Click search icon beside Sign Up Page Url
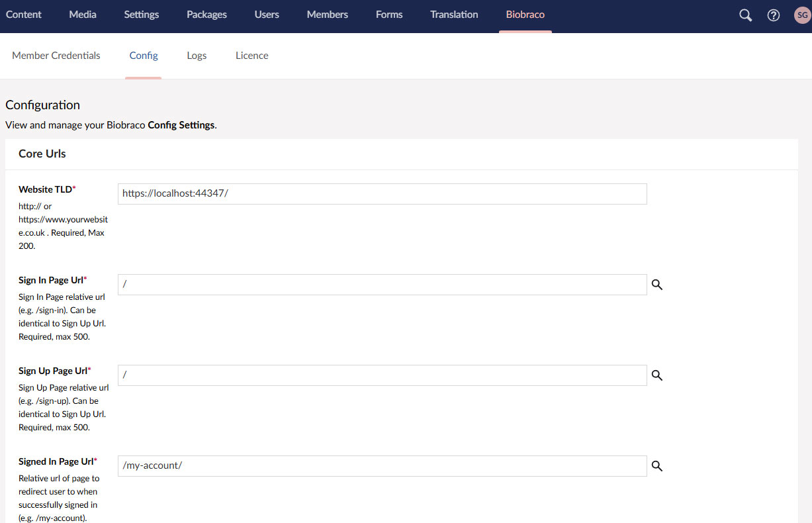812x523 pixels. pyautogui.click(x=657, y=375)
